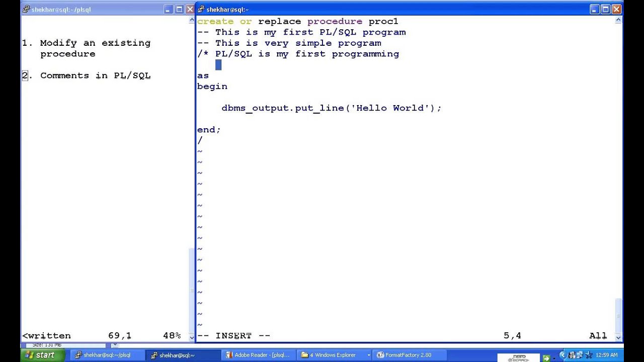Minimize the right shekhar@sql:~ window
Viewport: 644px width, 362px height.
click(595, 9)
